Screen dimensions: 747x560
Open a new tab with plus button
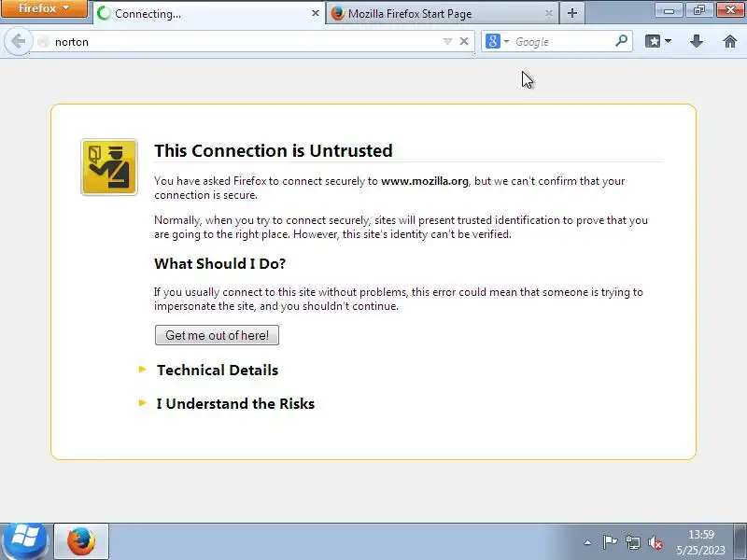pyautogui.click(x=572, y=13)
